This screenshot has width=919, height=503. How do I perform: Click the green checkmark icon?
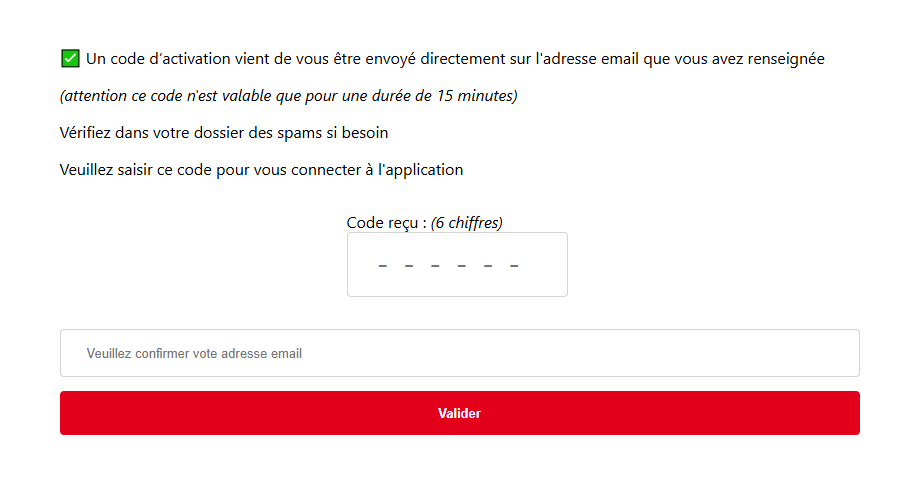pos(70,58)
